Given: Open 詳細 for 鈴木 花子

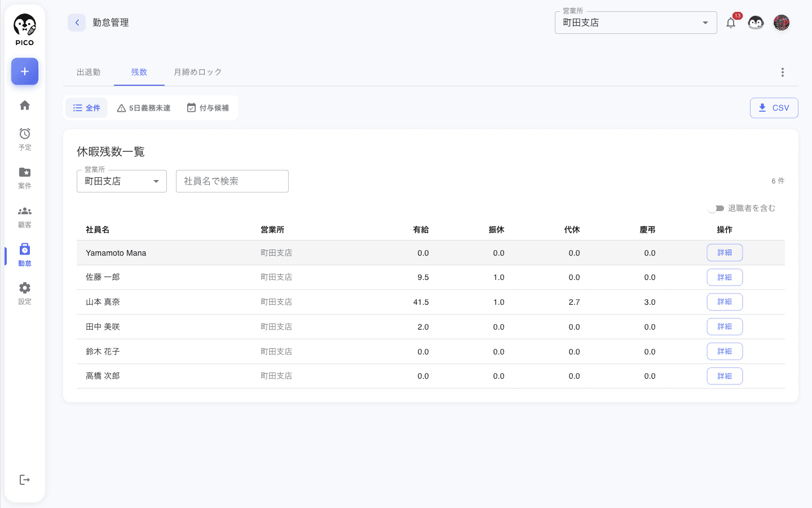Looking at the screenshot, I should point(725,351).
